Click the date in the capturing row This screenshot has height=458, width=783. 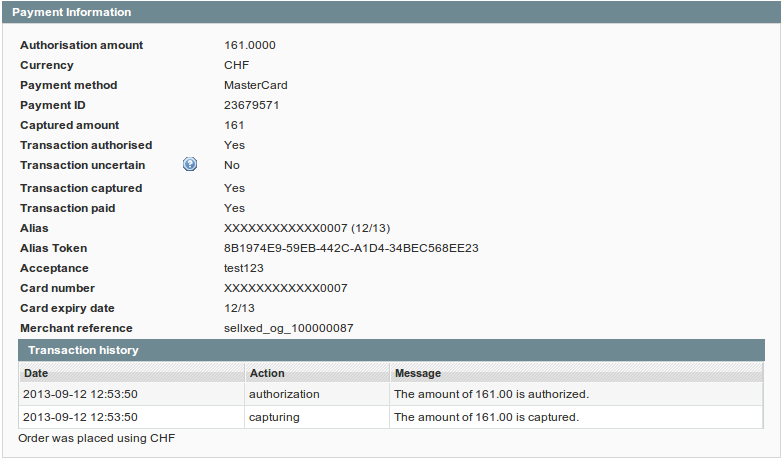point(80,417)
